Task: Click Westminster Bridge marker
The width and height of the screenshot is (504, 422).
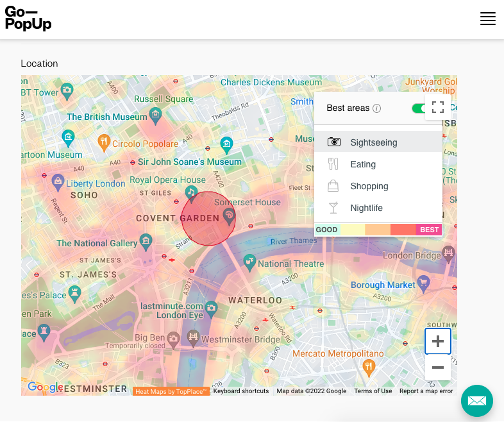Action: 193,338
